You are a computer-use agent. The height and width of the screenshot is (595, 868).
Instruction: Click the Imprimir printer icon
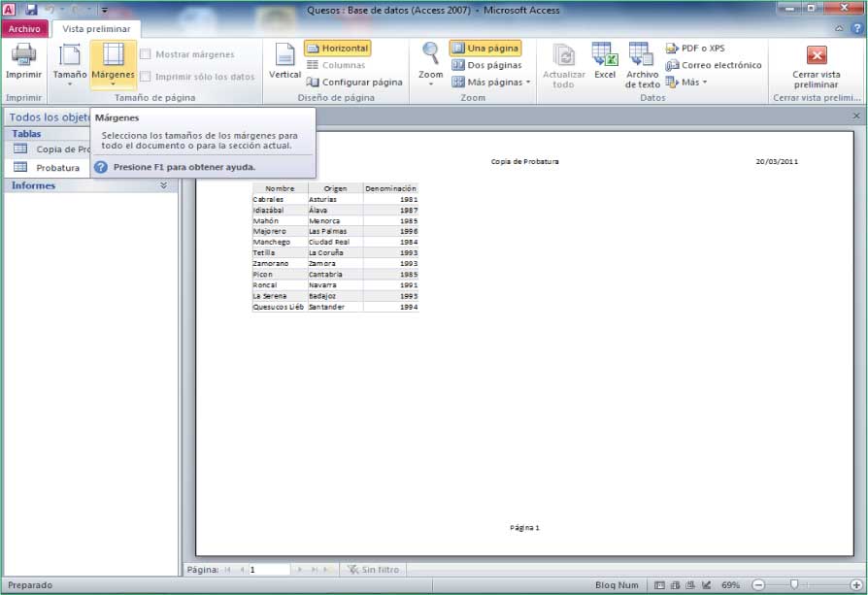point(23,60)
